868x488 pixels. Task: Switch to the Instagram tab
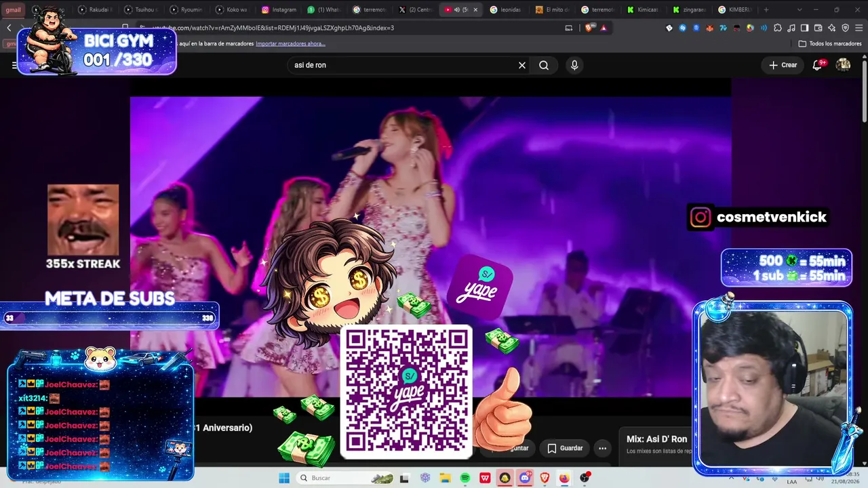pyautogui.click(x=279, y=9)
